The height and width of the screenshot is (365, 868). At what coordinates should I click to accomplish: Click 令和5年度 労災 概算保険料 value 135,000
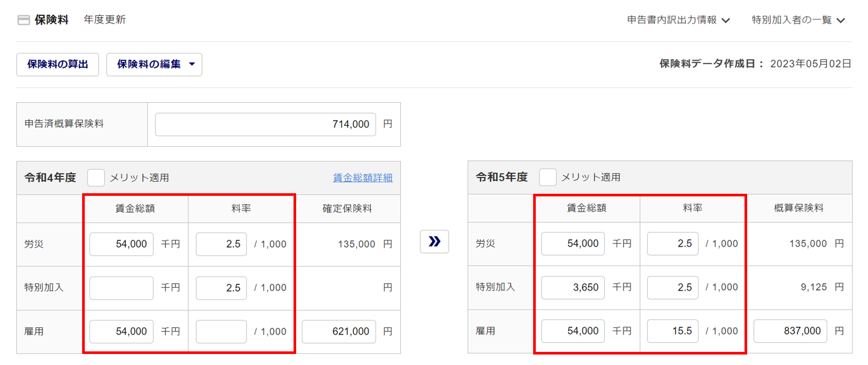point(808,244)
